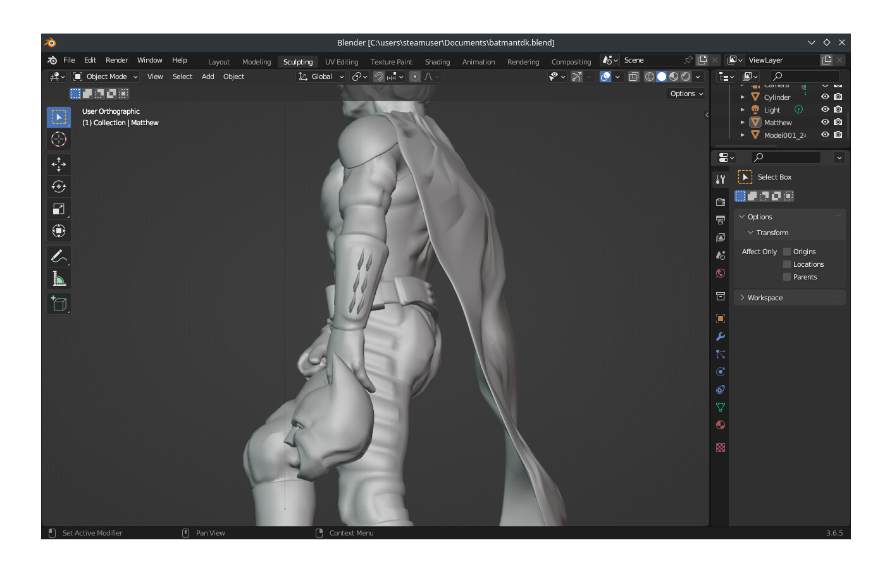The image size is (892, 588).
Task: Choose the Select Box tool in the toolbar
Action: [x=59, y=117]
